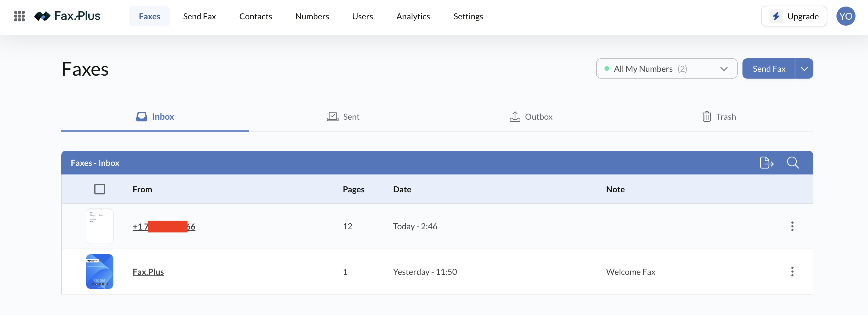Screen dimensions: 868x315
Task: Open the redacted +1 sender number link
Action: click(x=164, y=226)
